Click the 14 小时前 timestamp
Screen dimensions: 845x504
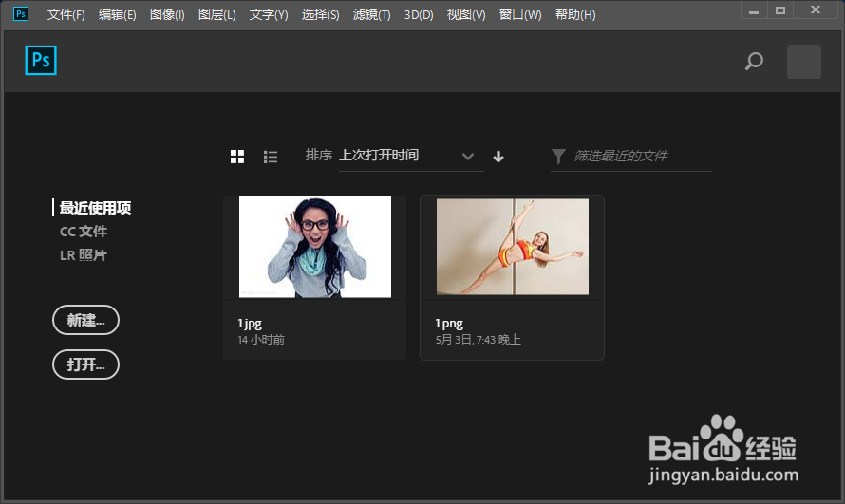click(261, 340)
